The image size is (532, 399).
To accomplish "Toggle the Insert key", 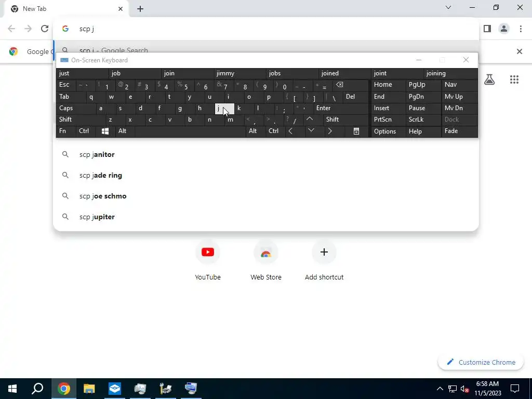I will 388,108.
